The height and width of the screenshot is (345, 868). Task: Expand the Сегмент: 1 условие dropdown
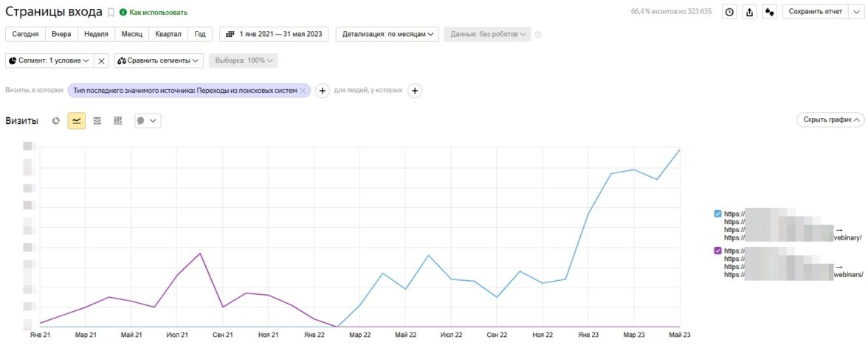49,60
